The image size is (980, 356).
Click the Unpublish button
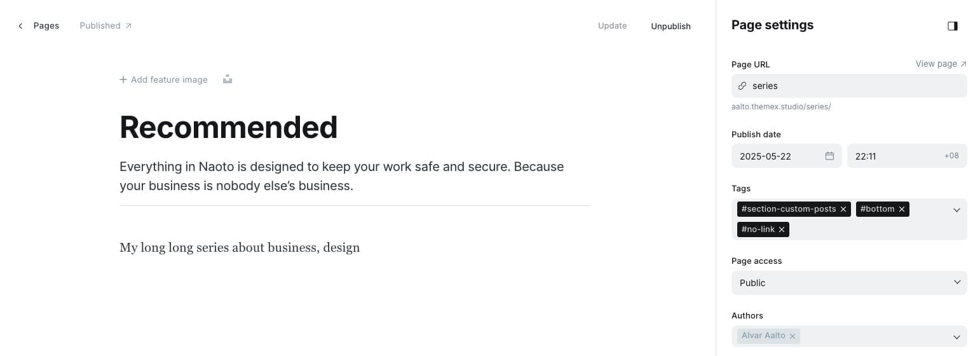coord(670,26)
